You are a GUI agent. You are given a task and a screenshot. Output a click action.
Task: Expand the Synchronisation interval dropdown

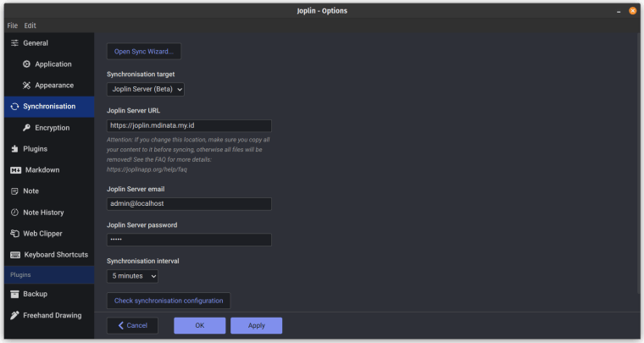coord(132,276)
